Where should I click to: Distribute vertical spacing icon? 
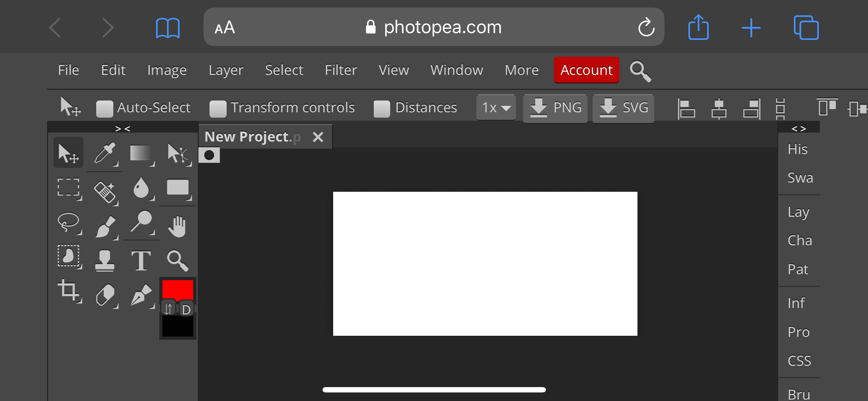click(780, 108)
